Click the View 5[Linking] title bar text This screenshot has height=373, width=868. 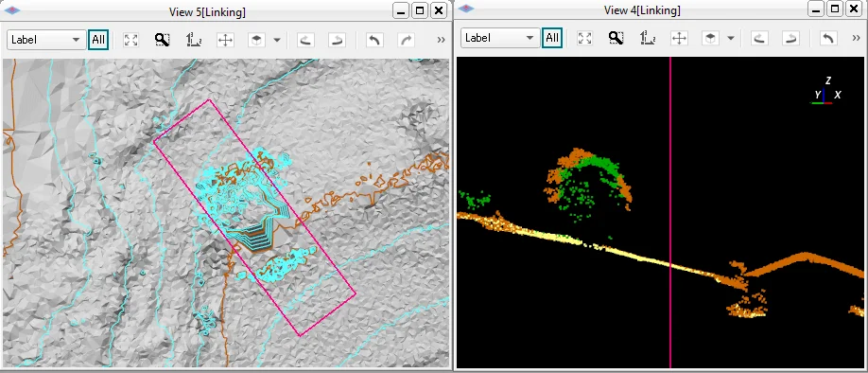coord(208,11)
